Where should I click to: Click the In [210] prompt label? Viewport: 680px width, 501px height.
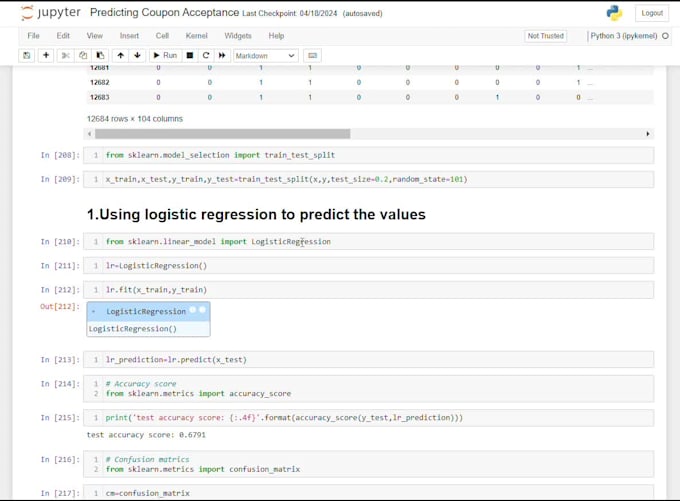(x=60, y=242)
